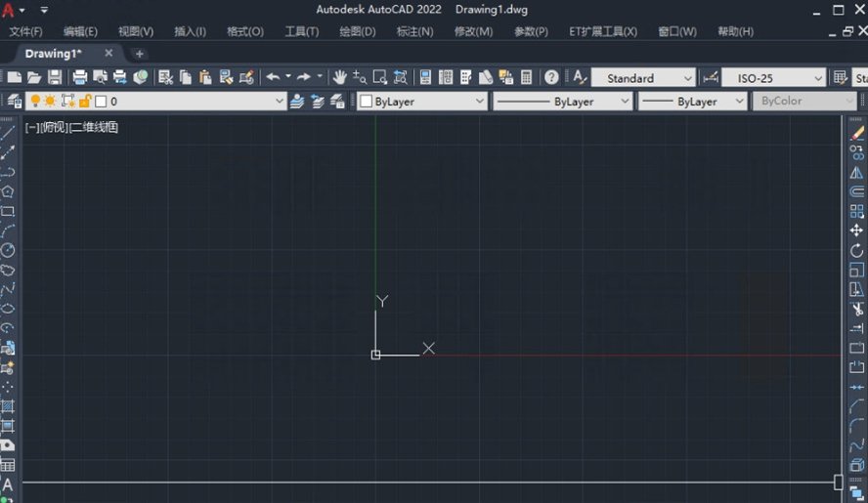Open the 编辑(E) menu
Screen dimensions: 868x503
click(x=80, y=31)
